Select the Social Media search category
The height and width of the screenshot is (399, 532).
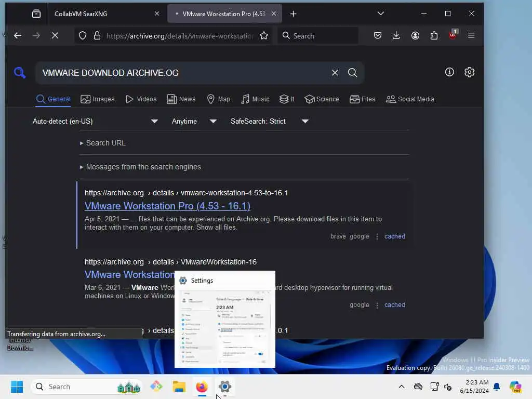point(410,99)
